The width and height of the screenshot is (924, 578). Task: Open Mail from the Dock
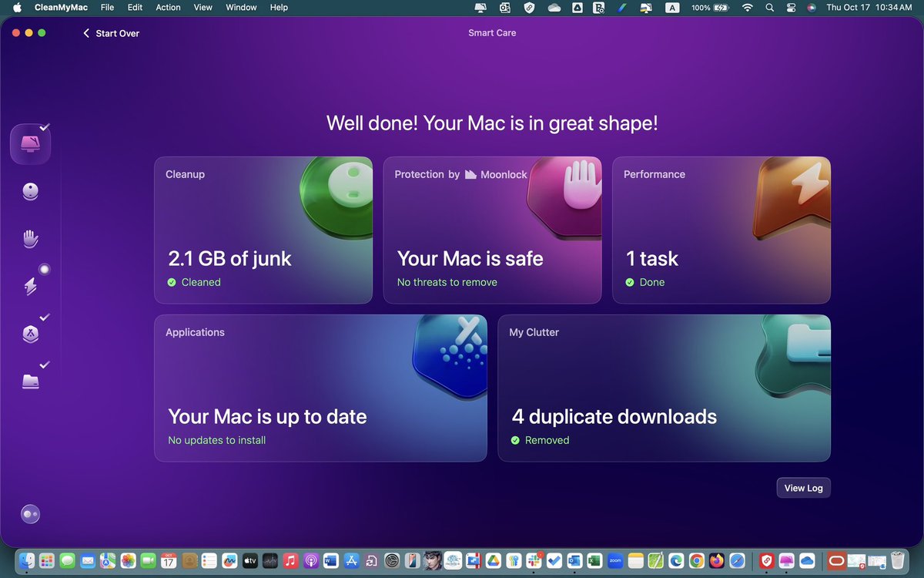[88, 560]
